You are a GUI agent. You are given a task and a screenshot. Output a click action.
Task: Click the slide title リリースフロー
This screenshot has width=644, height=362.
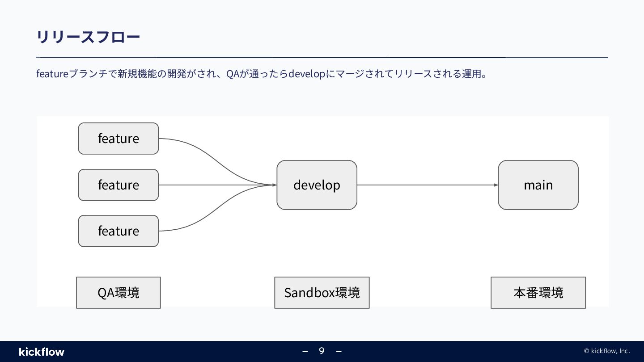[88, 37]
